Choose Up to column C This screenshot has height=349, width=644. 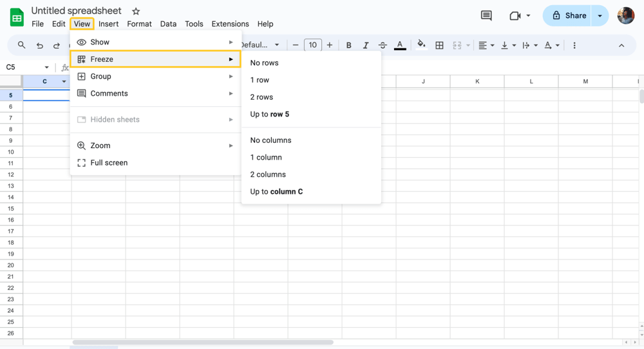(x=276, y=191)
